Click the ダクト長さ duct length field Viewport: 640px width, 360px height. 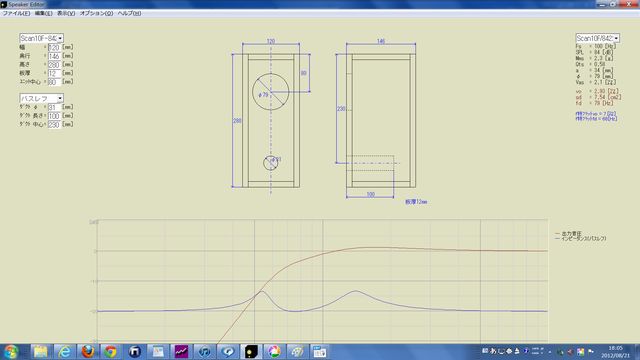(x=54, y=116)
